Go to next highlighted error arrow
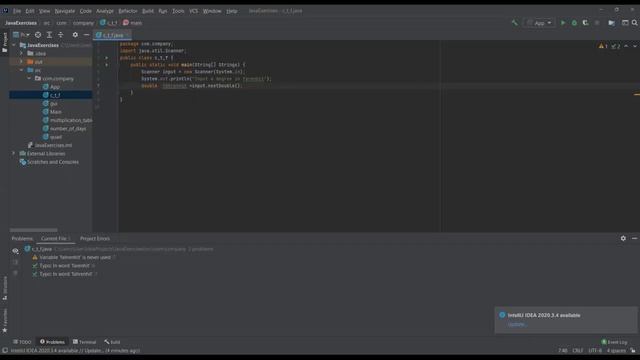Screen dimensions: 640x360 tap(635, 46)
